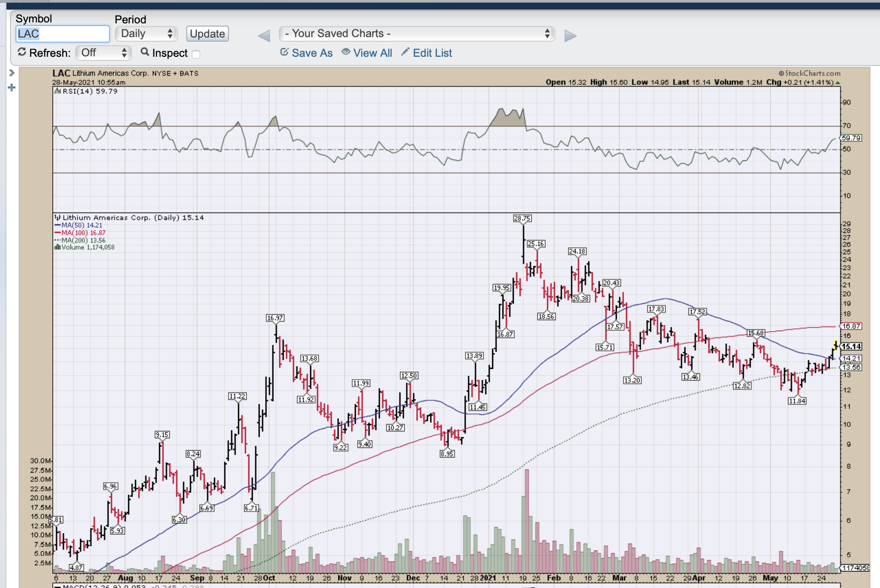Click the 13.56 MA(200) axis tag

tap(852, 367)
